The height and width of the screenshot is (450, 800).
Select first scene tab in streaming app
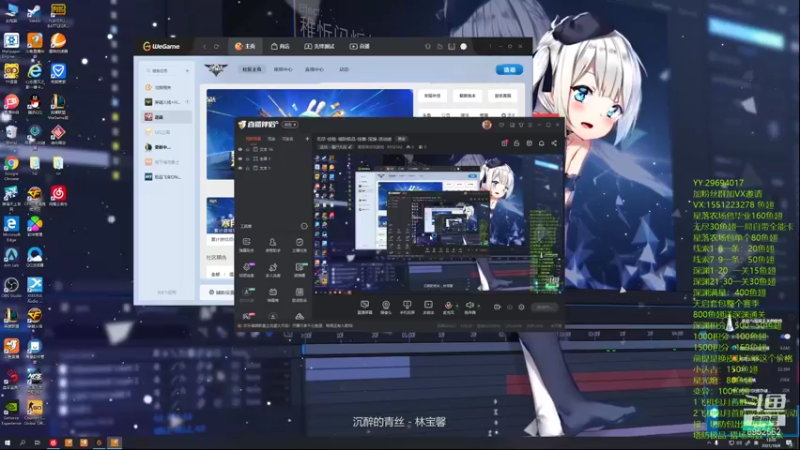coord(253,139)
